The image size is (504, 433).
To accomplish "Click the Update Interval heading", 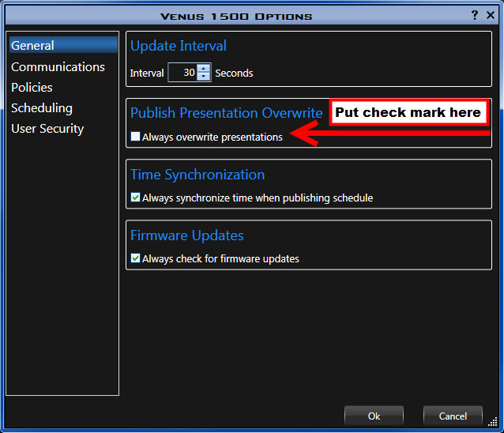I will point(179,46).
